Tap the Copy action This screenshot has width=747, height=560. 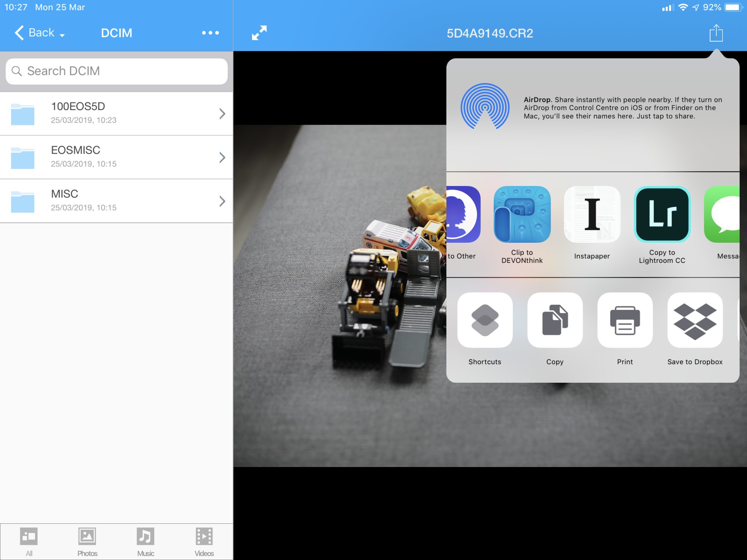[x=555, y=320]
